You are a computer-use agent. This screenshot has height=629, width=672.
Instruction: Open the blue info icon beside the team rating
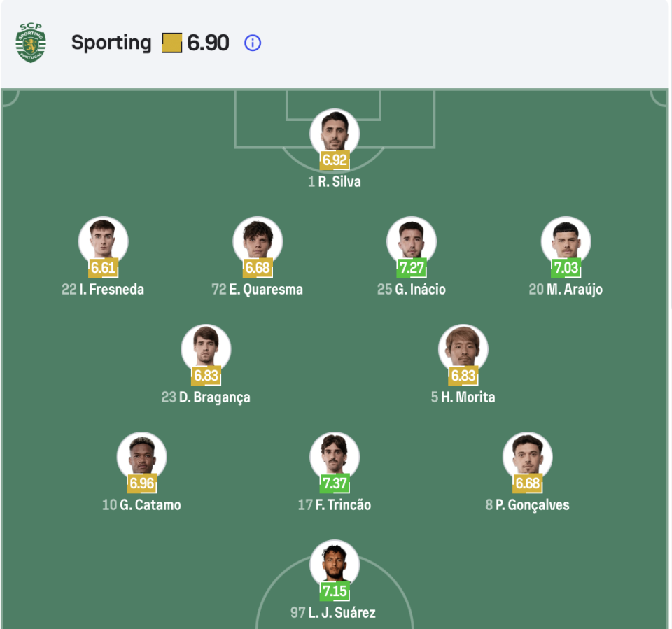pyautogui.click(x=253, y=43)
